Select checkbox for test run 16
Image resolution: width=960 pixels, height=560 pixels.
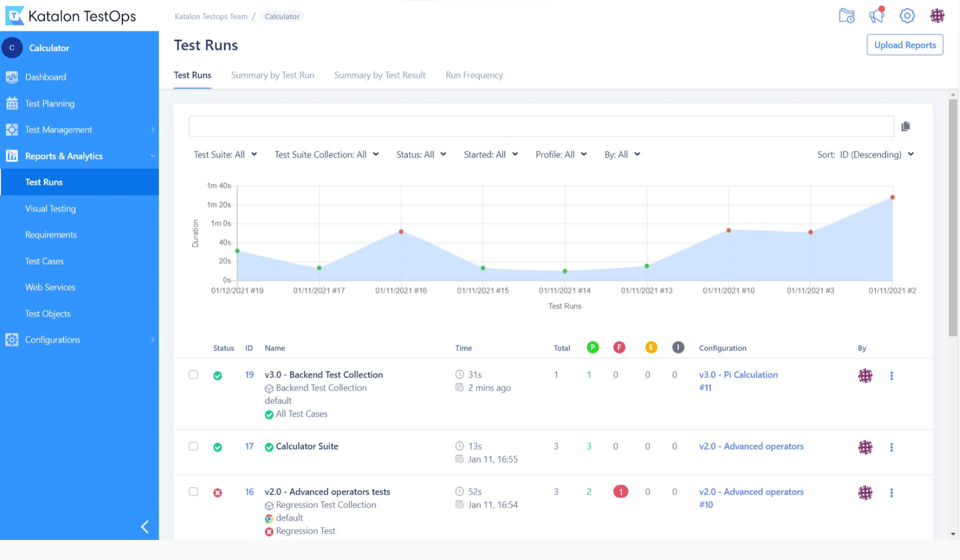tap(193, 491)
